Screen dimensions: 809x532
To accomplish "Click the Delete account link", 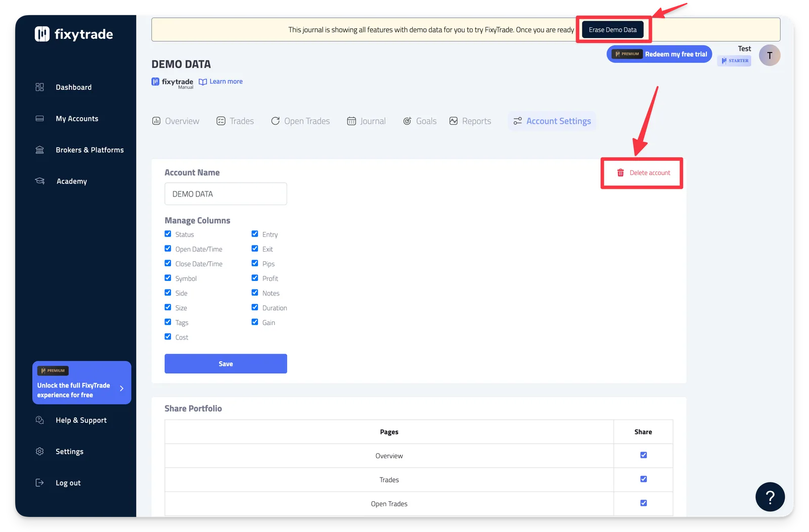I will click(x=643, y=173).
